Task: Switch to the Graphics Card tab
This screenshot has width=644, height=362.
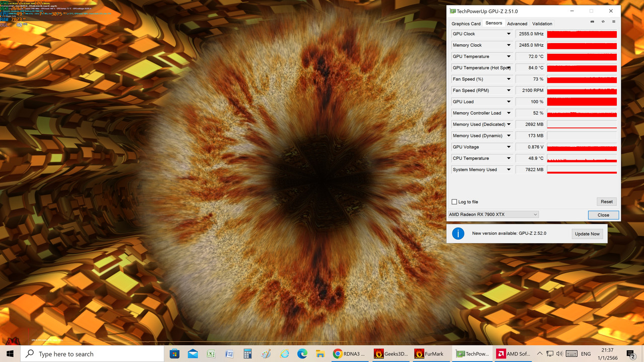Action: pyautogui.click(x=466, y=24)
